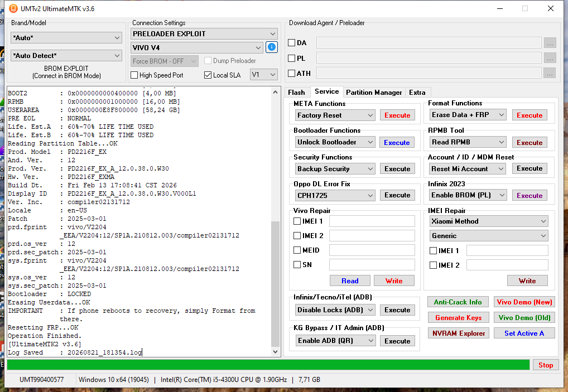Tick Vivo Repair IMEI 1 checkbox
568x392 pixels.
[297, 221]
